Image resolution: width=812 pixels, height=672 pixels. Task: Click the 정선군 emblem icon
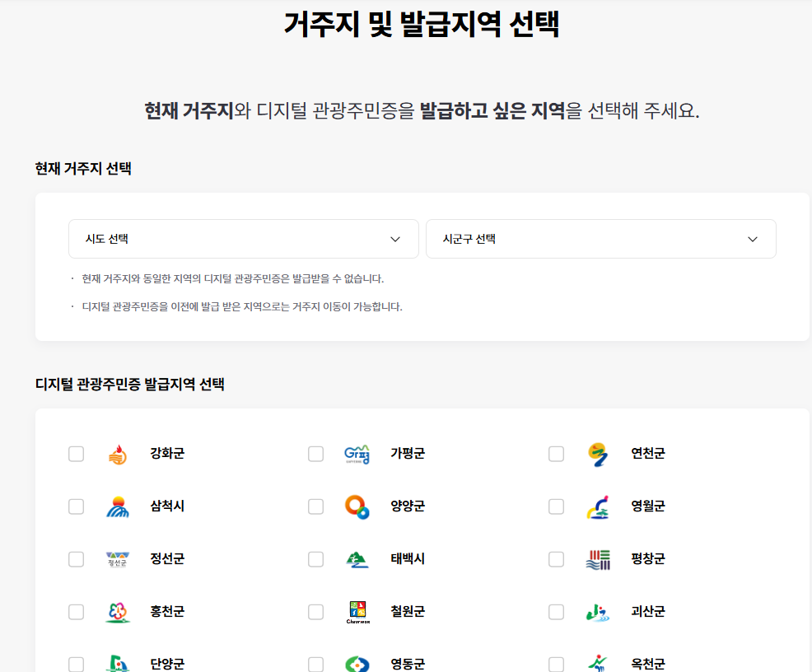pos(118,559)
